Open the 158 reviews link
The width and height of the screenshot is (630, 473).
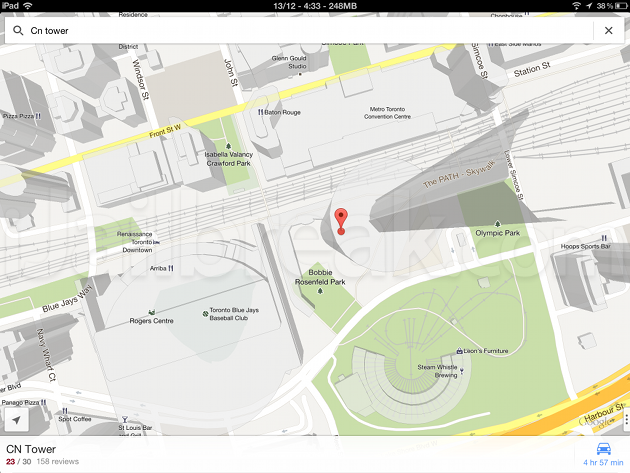pos(57,462)
